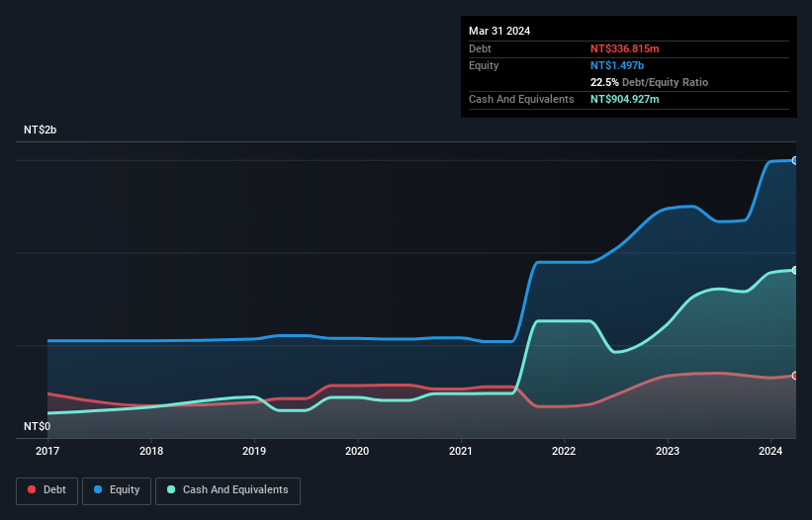Click Cash And Equivalents label in tooltip
This screenshot has width=812, height=520.
(x=521, y=99)
